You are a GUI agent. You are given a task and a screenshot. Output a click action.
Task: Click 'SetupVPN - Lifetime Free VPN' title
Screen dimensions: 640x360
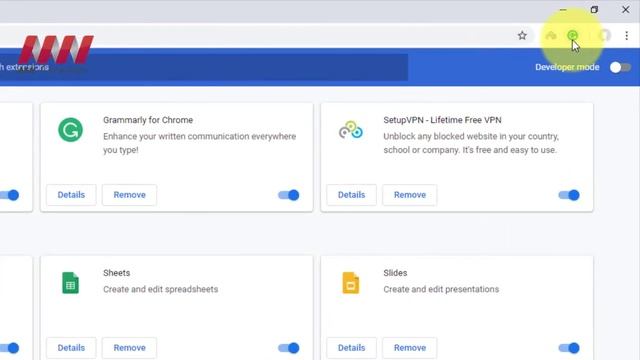pos(442,120)
